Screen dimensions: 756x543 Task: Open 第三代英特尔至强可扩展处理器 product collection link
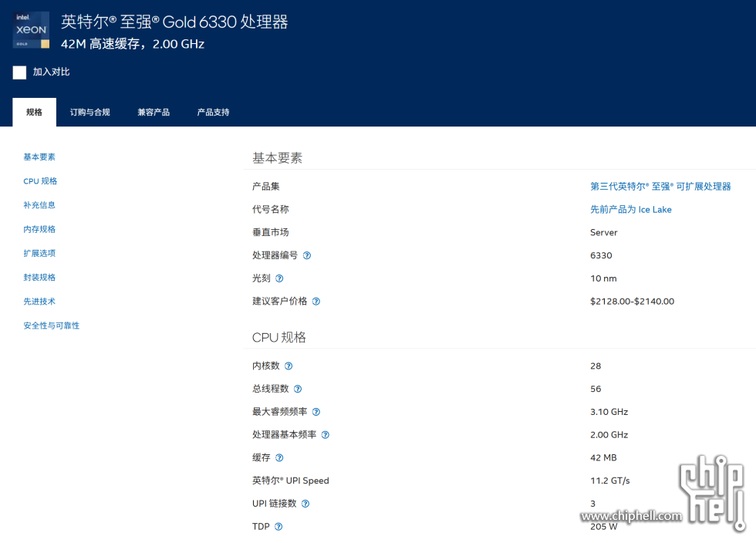coord(660,186)
